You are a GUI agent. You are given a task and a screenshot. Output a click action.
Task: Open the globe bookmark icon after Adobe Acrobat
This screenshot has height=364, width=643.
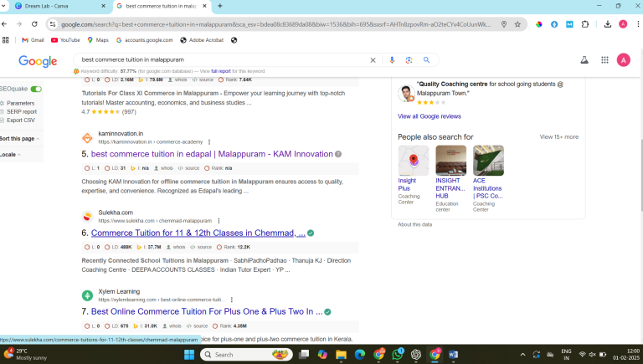234,40
